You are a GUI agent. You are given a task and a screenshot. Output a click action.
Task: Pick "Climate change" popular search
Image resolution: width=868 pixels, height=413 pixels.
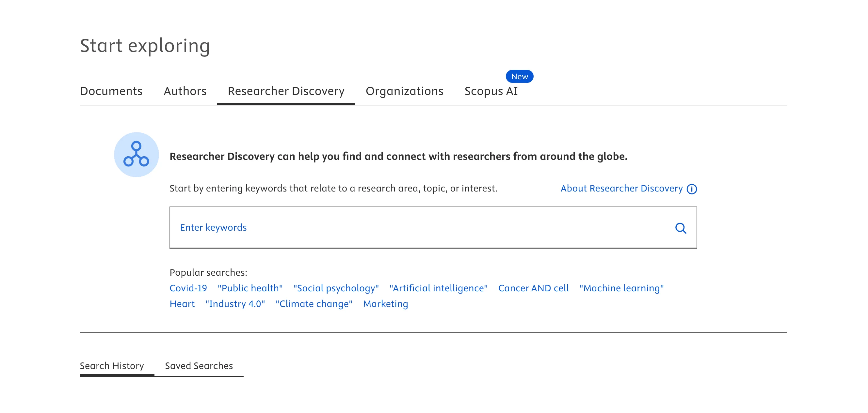314,304
